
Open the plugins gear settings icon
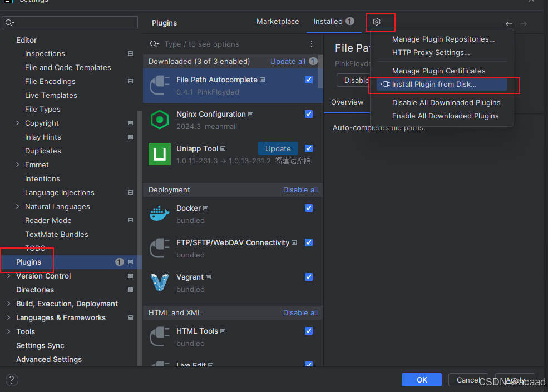coord(377,22)
